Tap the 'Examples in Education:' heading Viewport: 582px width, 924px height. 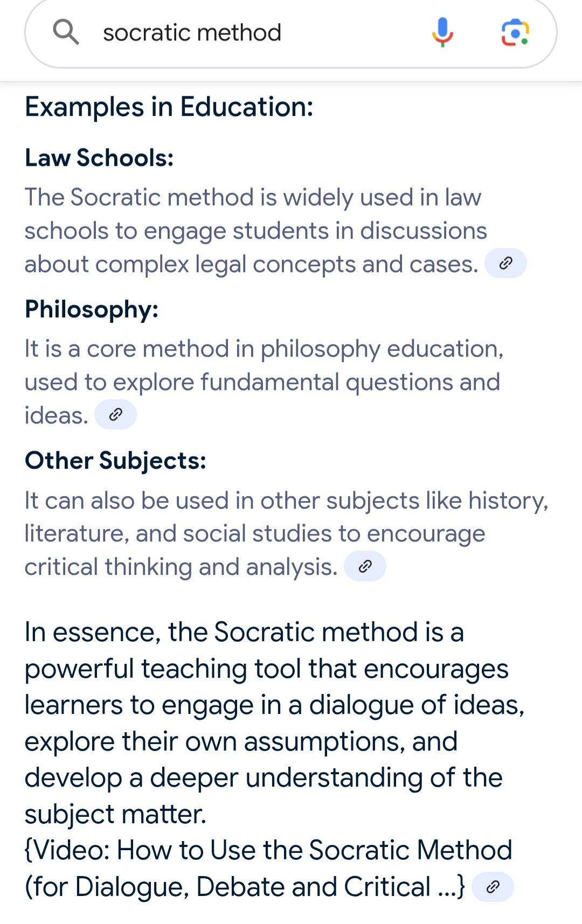tap(169, 107)
